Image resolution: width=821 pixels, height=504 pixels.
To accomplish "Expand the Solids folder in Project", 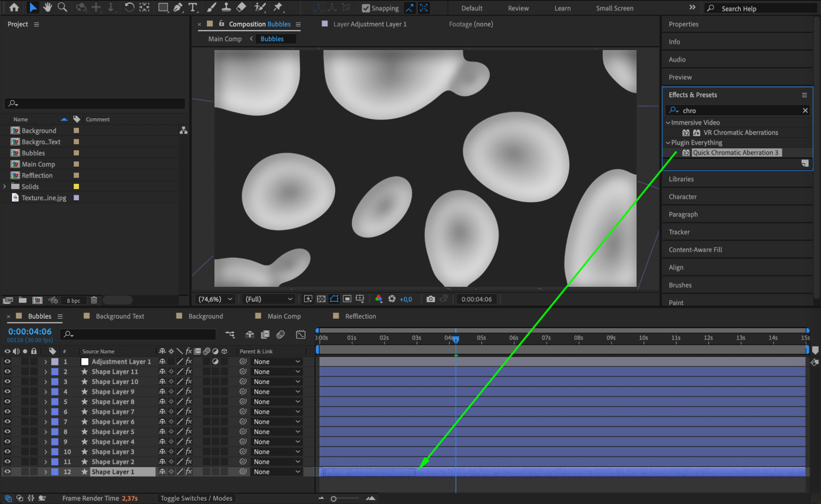I will 5,186.
